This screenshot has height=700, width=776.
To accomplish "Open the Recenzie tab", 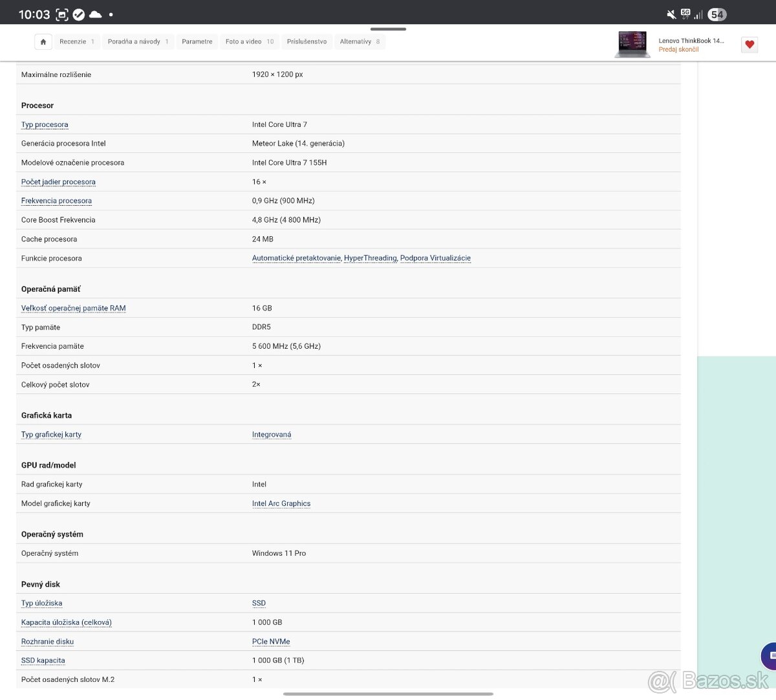I will click(76, 41).
